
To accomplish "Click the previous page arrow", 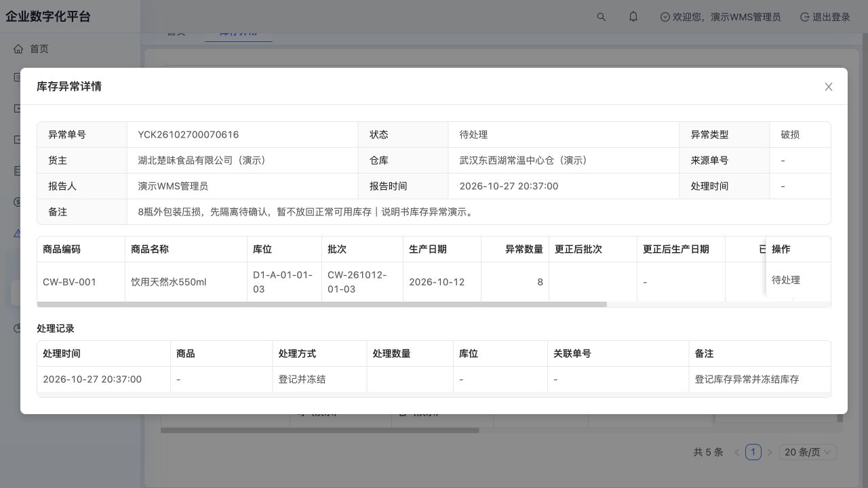I will click(737, 452).
